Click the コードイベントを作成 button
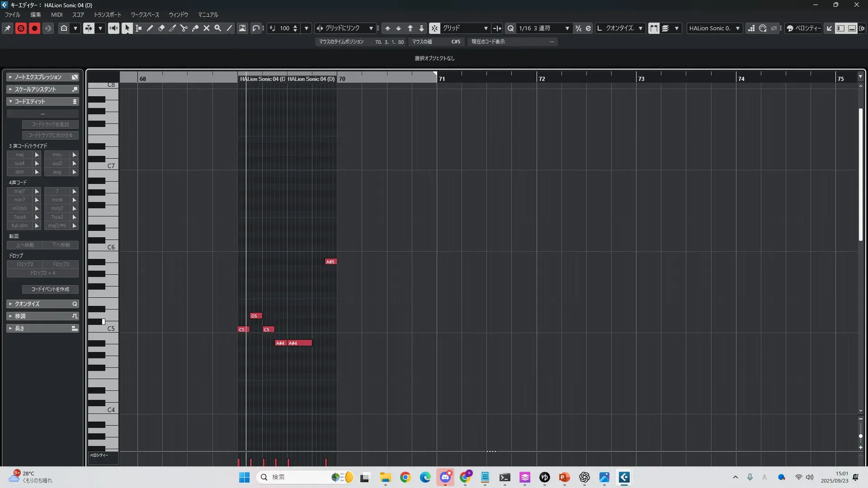 [x=50, y=289]
